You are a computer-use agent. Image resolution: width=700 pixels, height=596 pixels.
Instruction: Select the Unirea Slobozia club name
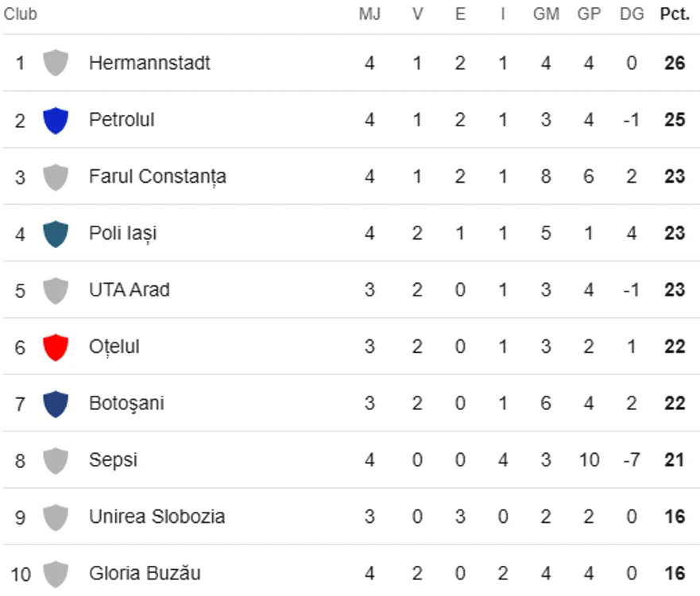pos(157,517)
